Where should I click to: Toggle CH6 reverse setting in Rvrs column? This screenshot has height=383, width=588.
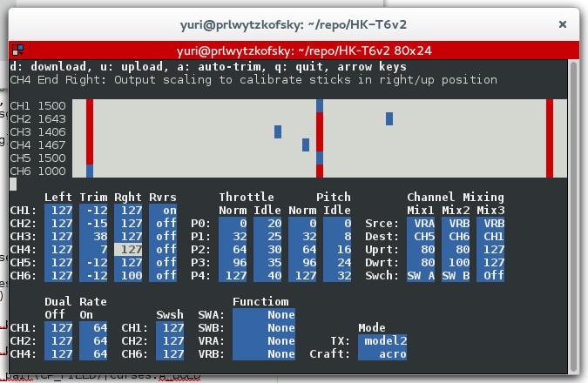[x=163, y=275]
